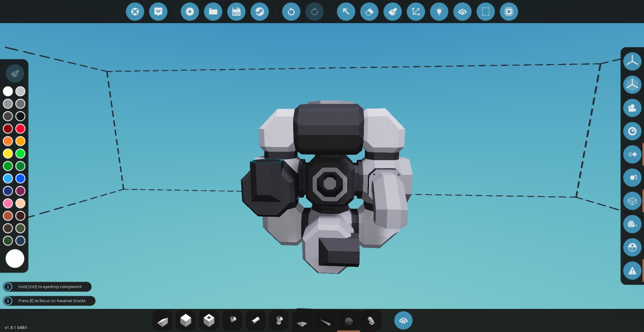Click the half-filled face circle icon
The width and height of the screenshot is (644, 332).
[632, 248]
